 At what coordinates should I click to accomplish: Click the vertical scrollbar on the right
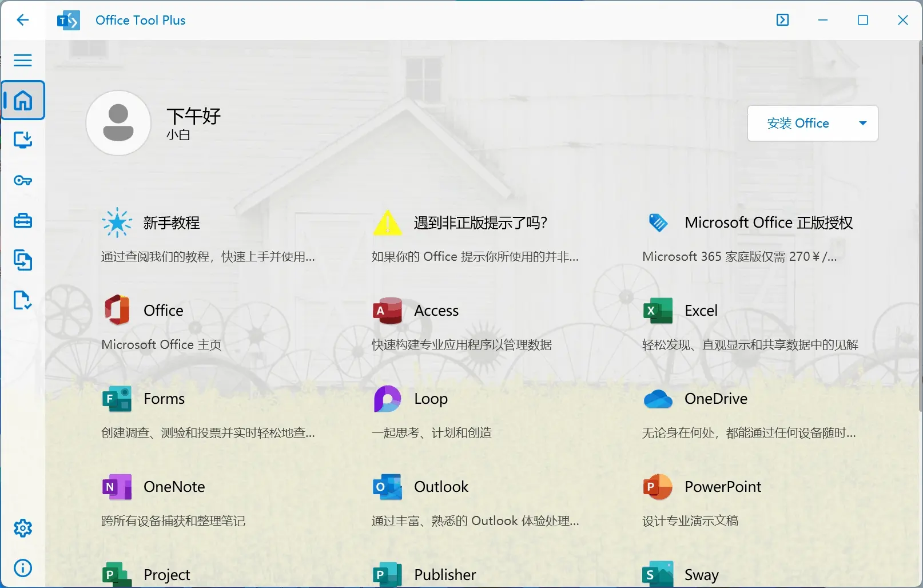point(920,226)
